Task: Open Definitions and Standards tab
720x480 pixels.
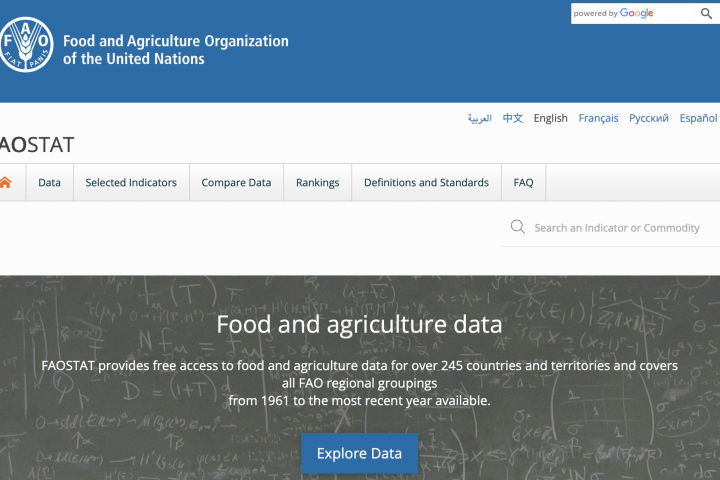Action: 426,183
